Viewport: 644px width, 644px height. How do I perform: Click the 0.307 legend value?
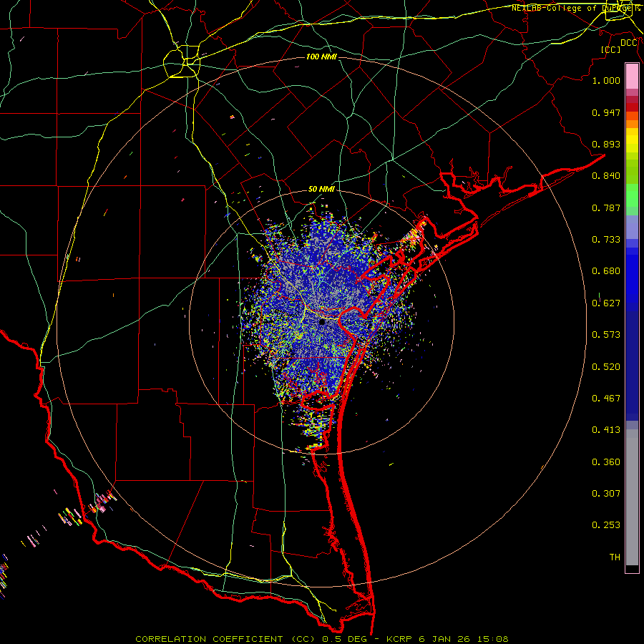point(606,494)
